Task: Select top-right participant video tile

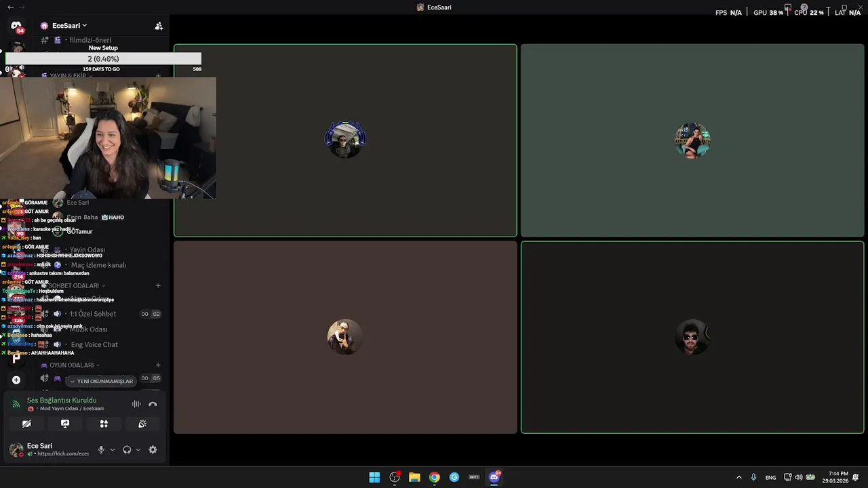Action: point(692,140)
